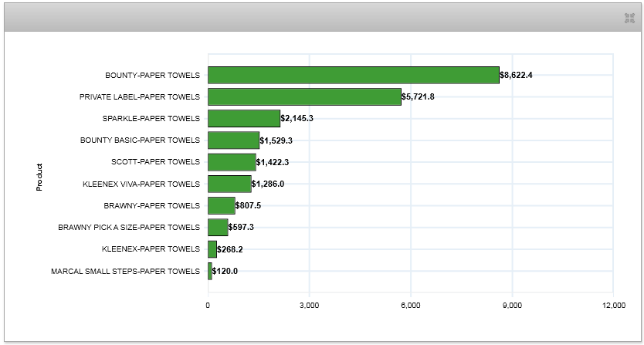Click the KLEENEX-PAPER TOWELS bar

pos(212,249)
